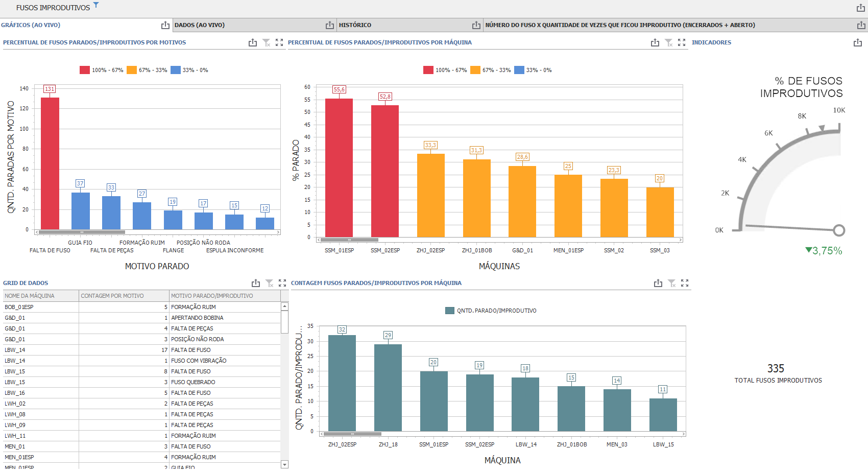The height and width of the screenshot is (473, 868).
Task: Toggle the QNTD. PARADO/IMPRODUTIVO legend entry
Action: pos(489,310)
